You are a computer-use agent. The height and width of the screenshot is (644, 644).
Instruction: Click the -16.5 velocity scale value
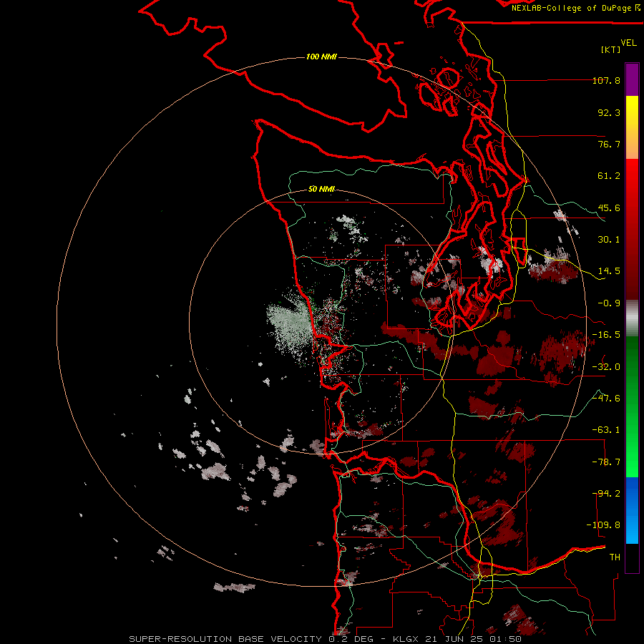pyautogui.click(x=606, y=335)
